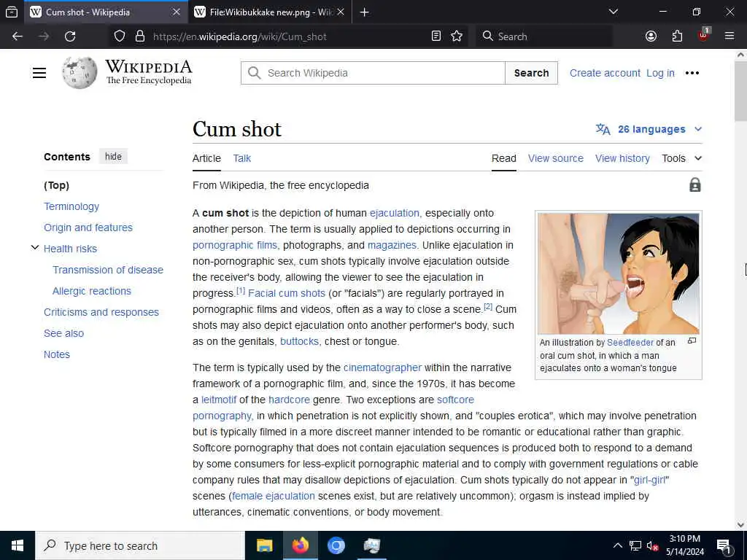
Task: Show hidden system tray icons
Action: tap(617, 545)
